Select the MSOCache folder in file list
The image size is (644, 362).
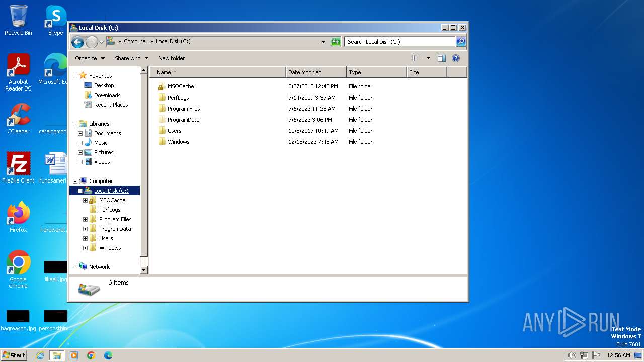click(x=176, y=86)
